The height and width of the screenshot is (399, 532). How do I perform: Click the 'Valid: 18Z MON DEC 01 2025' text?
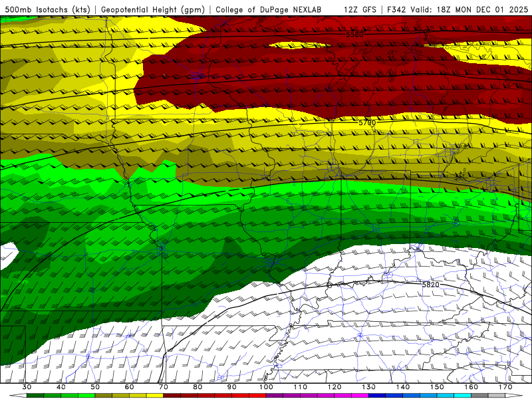[x=469, y=9]
